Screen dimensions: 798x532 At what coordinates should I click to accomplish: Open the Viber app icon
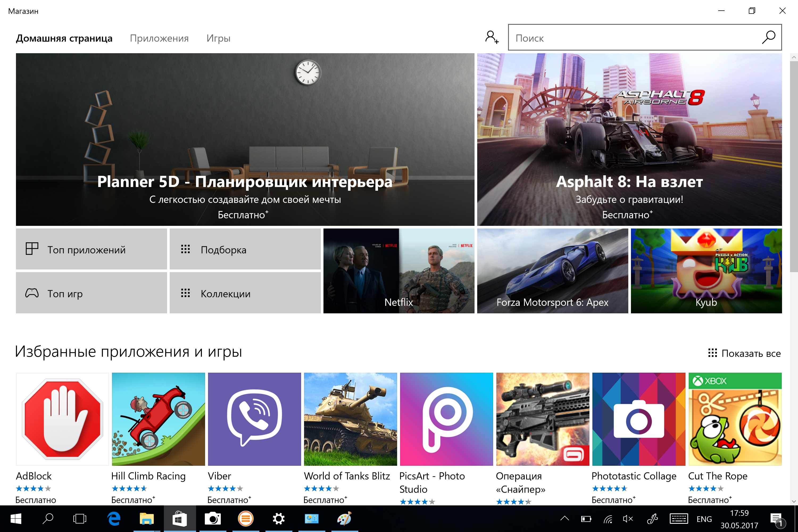pyautogui.click(x=255, y=419)
